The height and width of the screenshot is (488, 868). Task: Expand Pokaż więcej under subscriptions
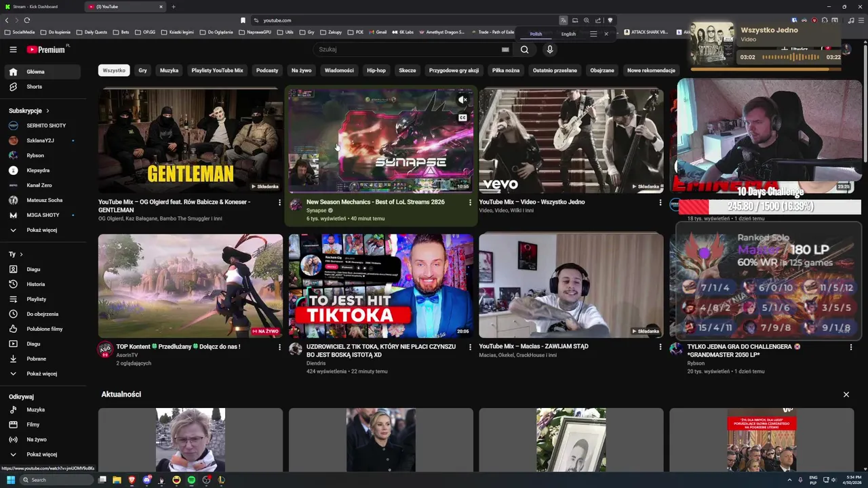click(x=42, y=230)
